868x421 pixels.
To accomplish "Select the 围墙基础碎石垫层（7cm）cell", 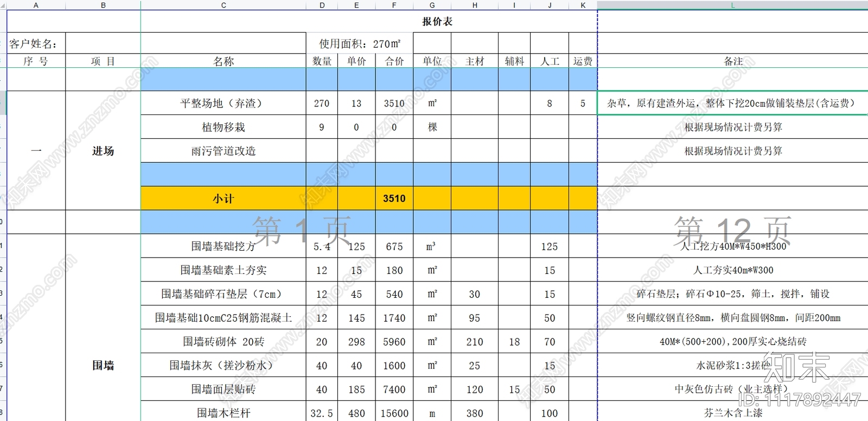I will (224, 294).
